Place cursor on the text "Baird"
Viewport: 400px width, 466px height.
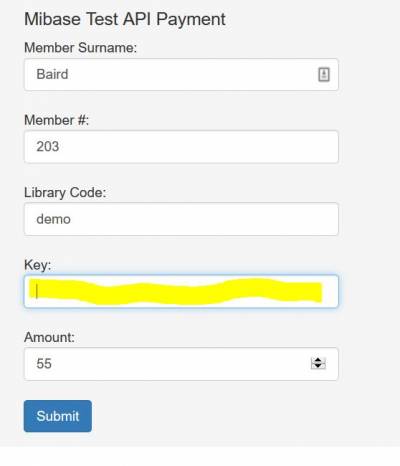click(52, 74)
